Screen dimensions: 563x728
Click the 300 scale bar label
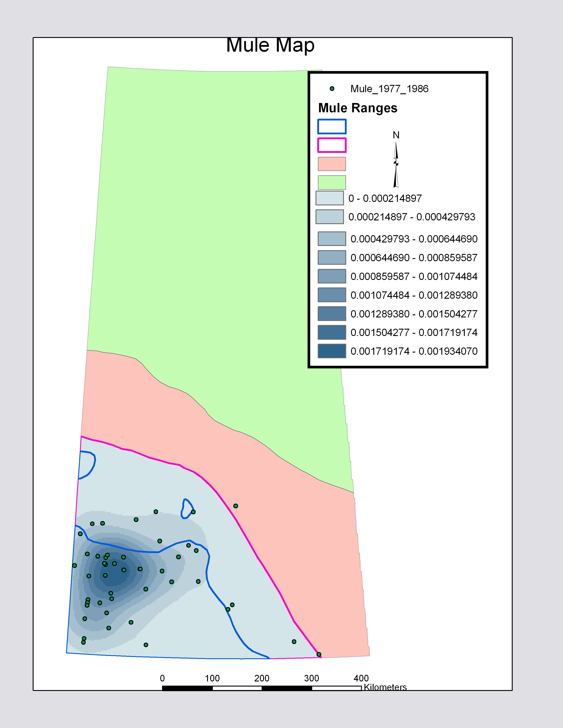(312, 678)
